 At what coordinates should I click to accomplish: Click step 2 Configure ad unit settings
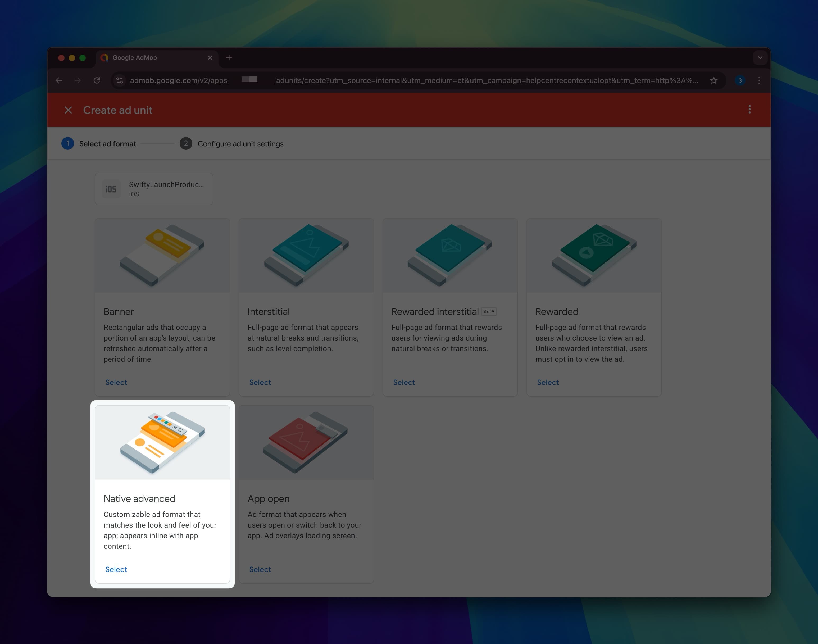click(231, 144)
